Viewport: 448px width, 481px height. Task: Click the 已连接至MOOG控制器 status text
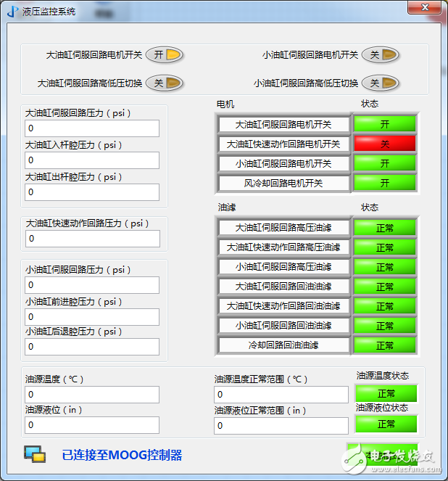[122, 456]
